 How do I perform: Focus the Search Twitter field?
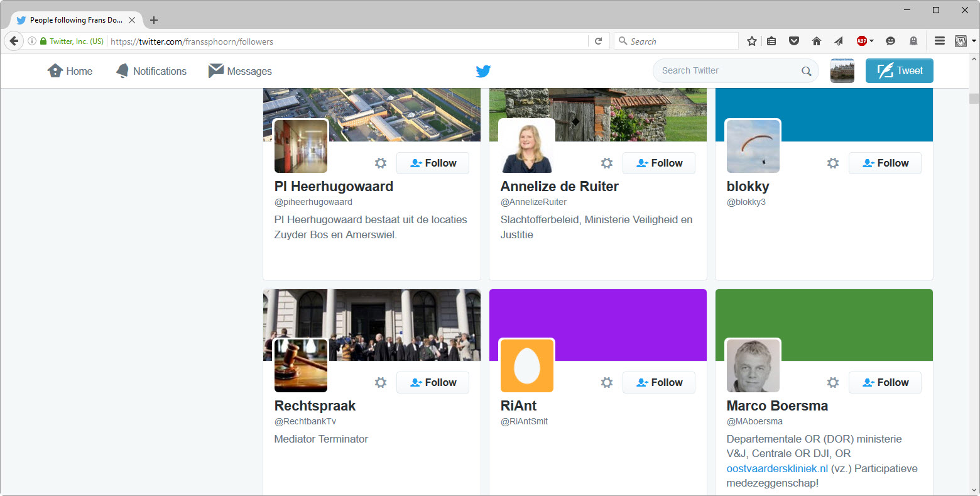point(736,71)
